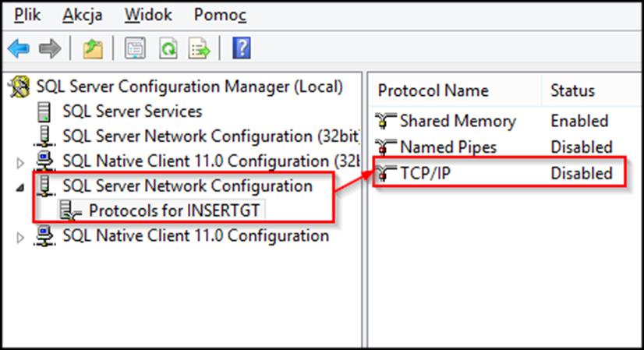Image resolution: width=644 pixels, height=350 pixels.
Task: Select SQL Server Services in tree
Action: click(133, 111)
